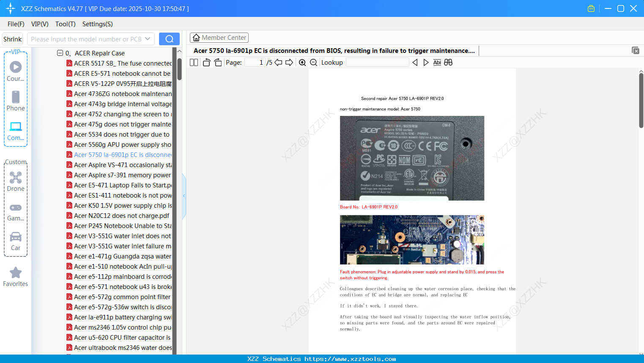644x363 pixels.
Task: Find next lookup match
Action: point(426,62)
